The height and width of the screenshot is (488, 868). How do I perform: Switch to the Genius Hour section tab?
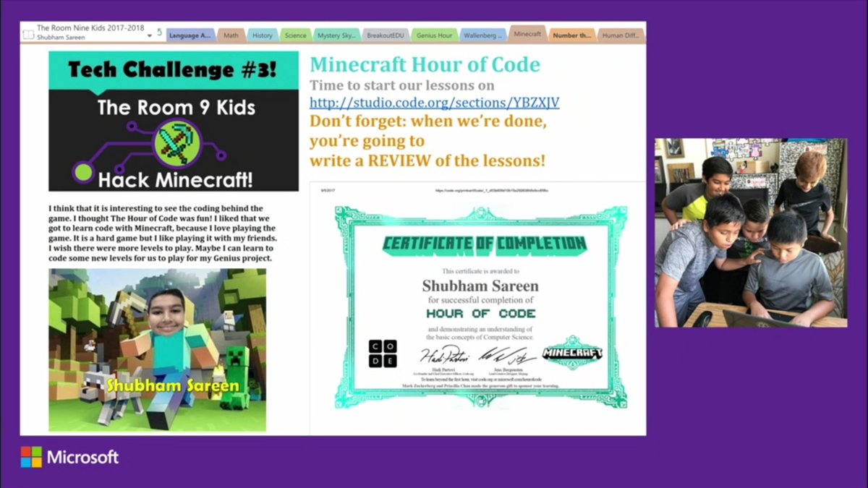pyautogui.click(x=434, y=35)
